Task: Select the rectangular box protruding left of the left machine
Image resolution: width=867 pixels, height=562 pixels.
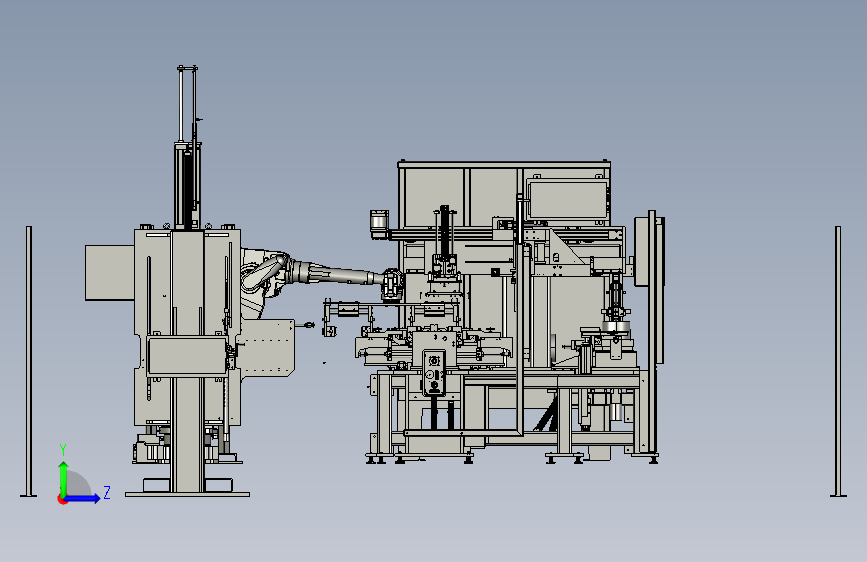Action: click(x=110, y=273)
